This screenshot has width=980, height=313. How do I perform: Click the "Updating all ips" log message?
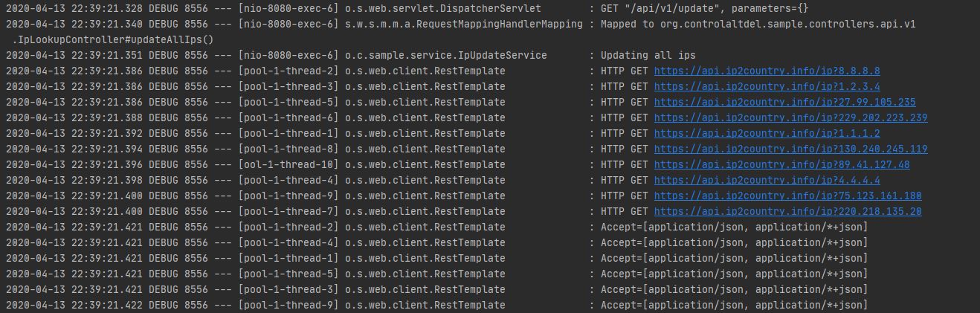(648, 56)
